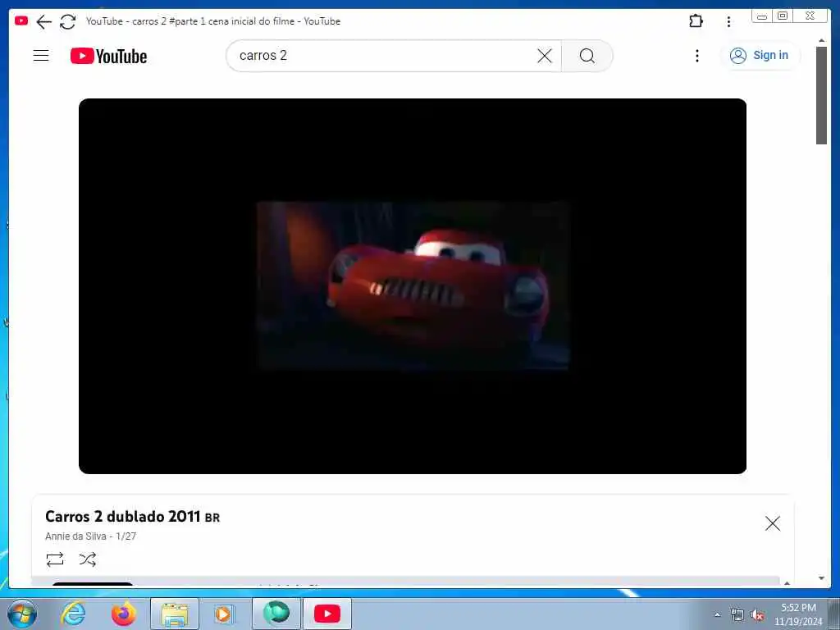Image resolution: width=840 pixels, height=630 pixels.
Task: Switch to the green globe browser taskbar app
Action: (x=276, y=614)
